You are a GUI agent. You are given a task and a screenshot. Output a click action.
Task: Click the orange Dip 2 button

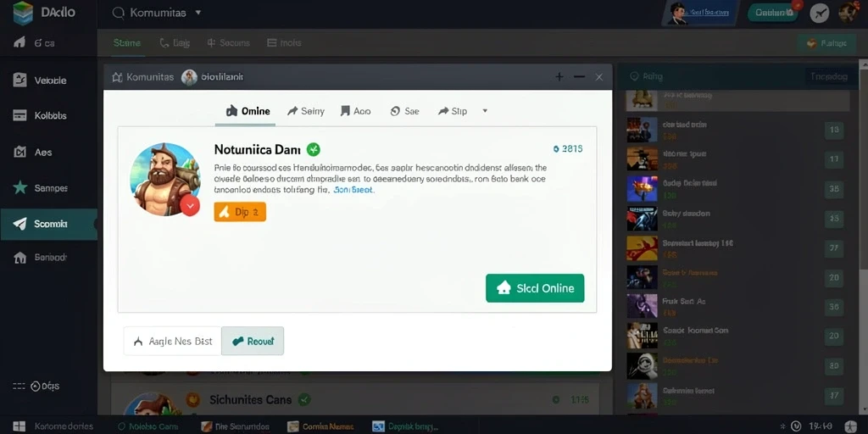tap(240, 211)
